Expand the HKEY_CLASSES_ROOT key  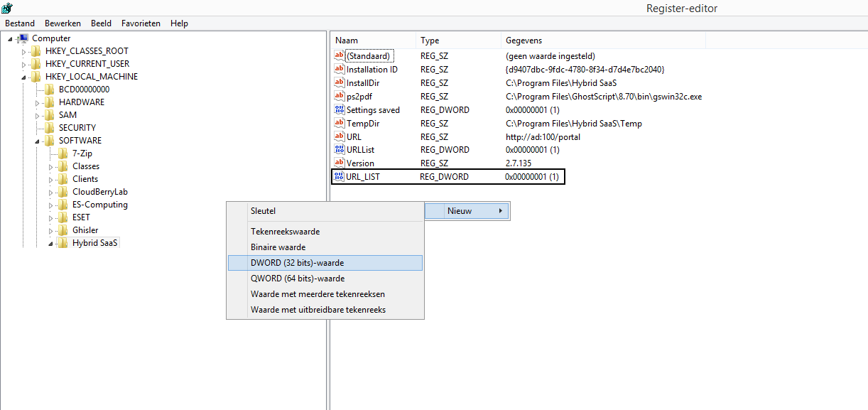point(24,51)
